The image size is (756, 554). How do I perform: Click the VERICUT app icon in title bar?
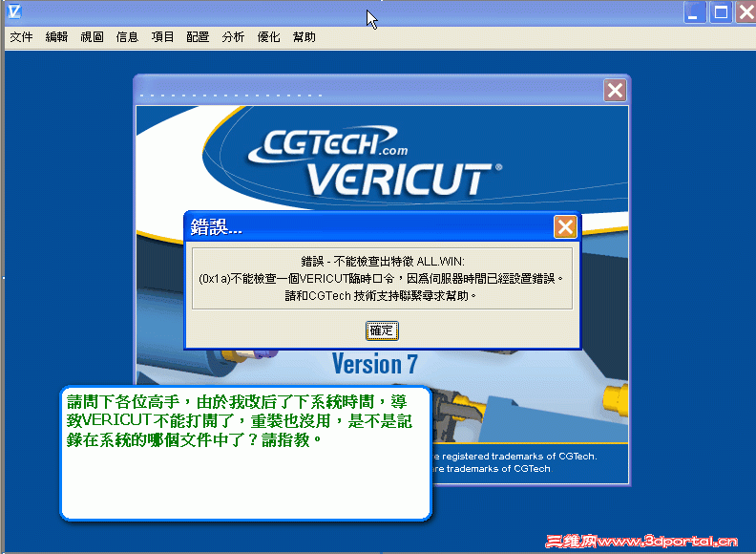tap(15, 11)
